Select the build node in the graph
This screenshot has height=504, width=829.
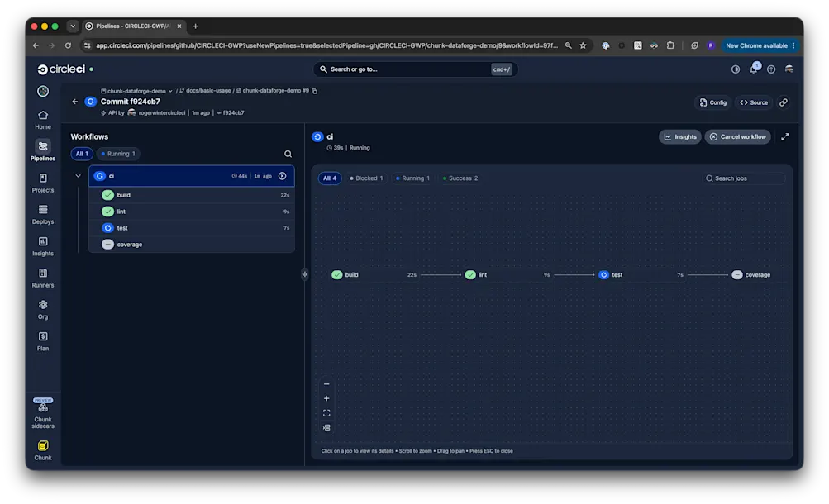point(374,274)
